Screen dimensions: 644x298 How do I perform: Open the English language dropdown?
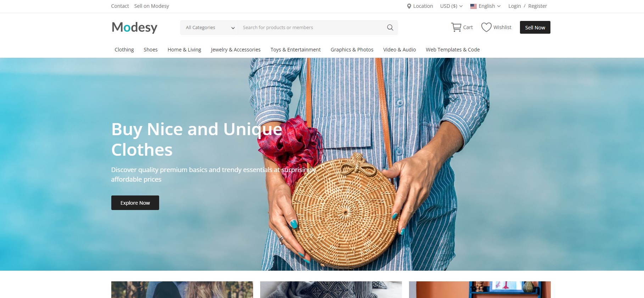[x=486, y=6]
